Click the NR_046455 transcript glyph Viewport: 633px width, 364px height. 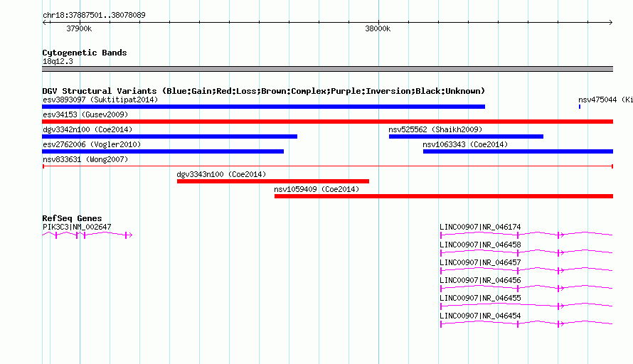[x=526, y=306]
